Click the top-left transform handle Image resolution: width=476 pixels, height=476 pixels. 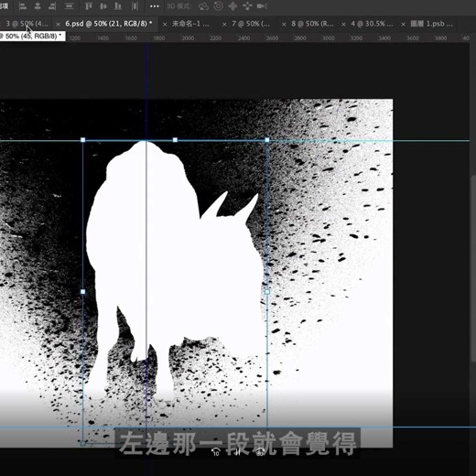[82, 140]
